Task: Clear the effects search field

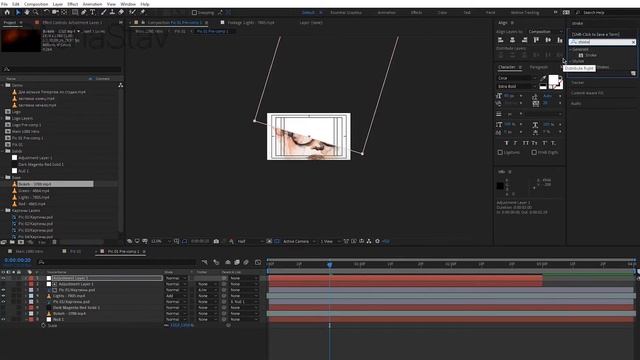Action: [633, 42]
